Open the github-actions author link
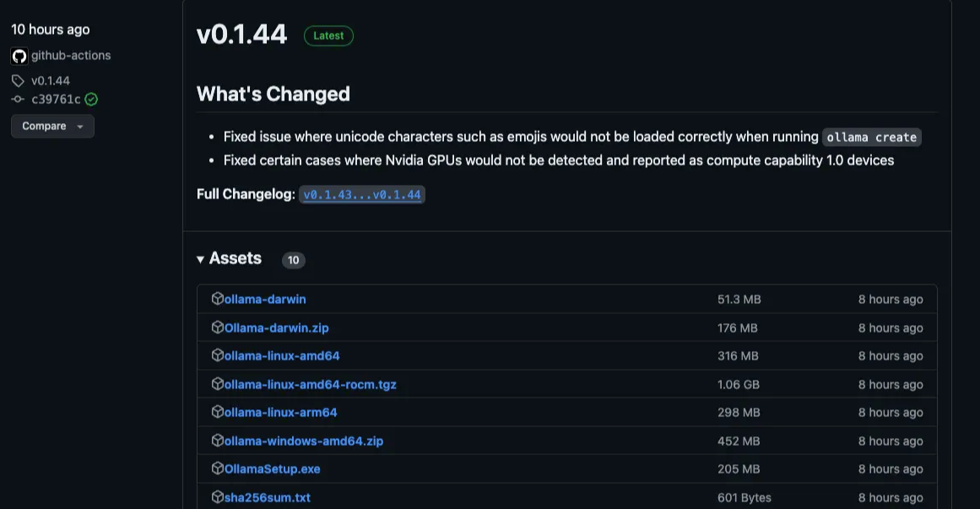 pyautogui.click(x=71, y=56)
